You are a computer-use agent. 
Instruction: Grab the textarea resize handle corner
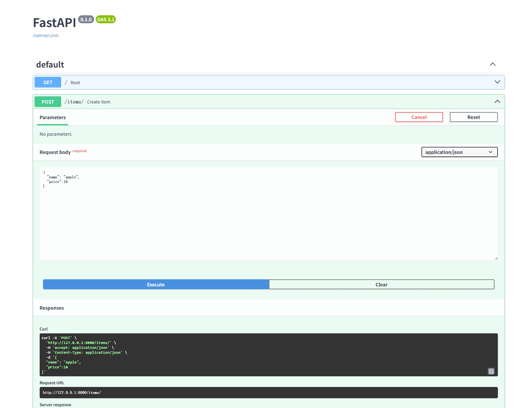496,258
